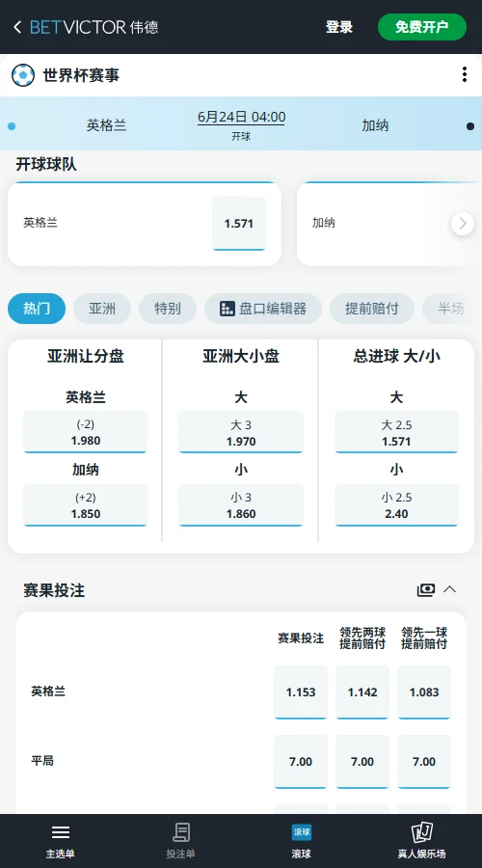
Task: Pick 英格兰 kickoff team odds 1.571
Action: point(239,224)
